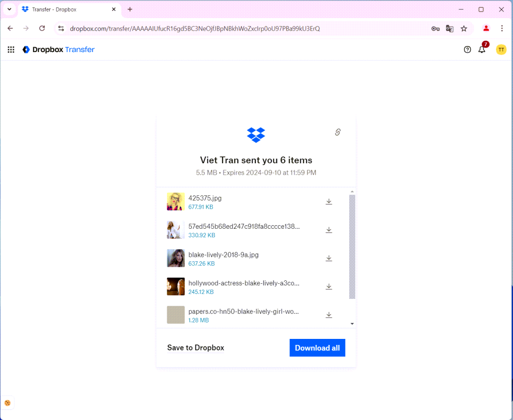Click the 1.28 MB size label
This screenshot has height=420, width=513.
point(198,320)
